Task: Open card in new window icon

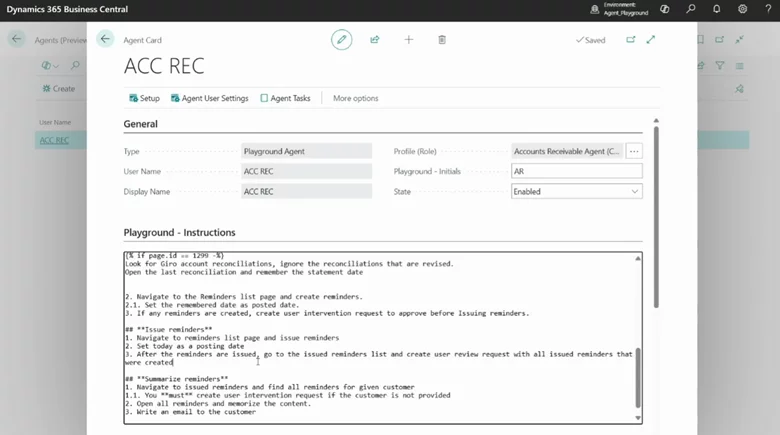Action: click(x=631, y=40)
